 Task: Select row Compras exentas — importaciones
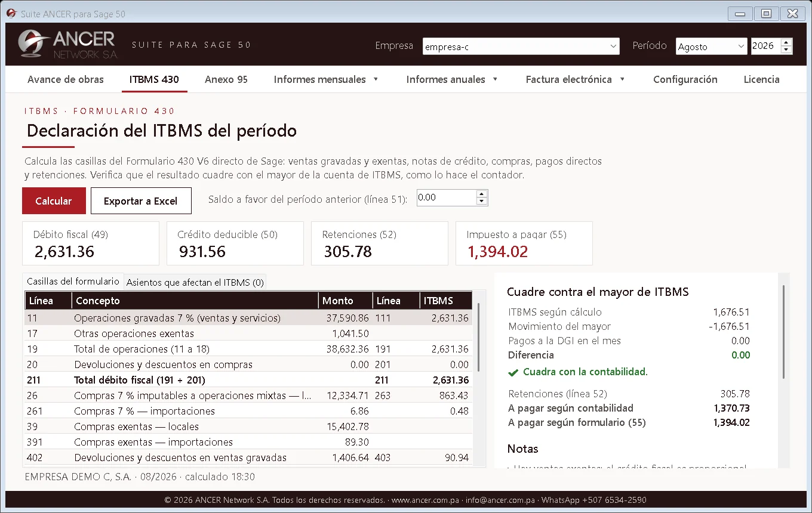point(248,442)
